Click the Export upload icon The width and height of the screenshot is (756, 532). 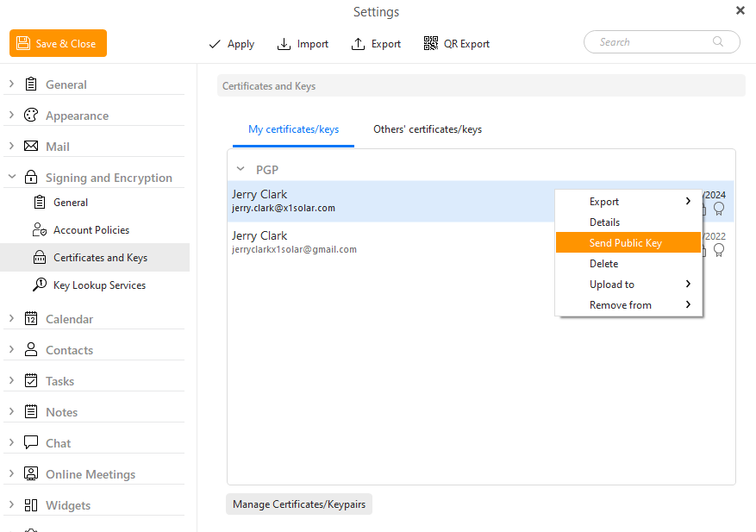coord(359,44)
